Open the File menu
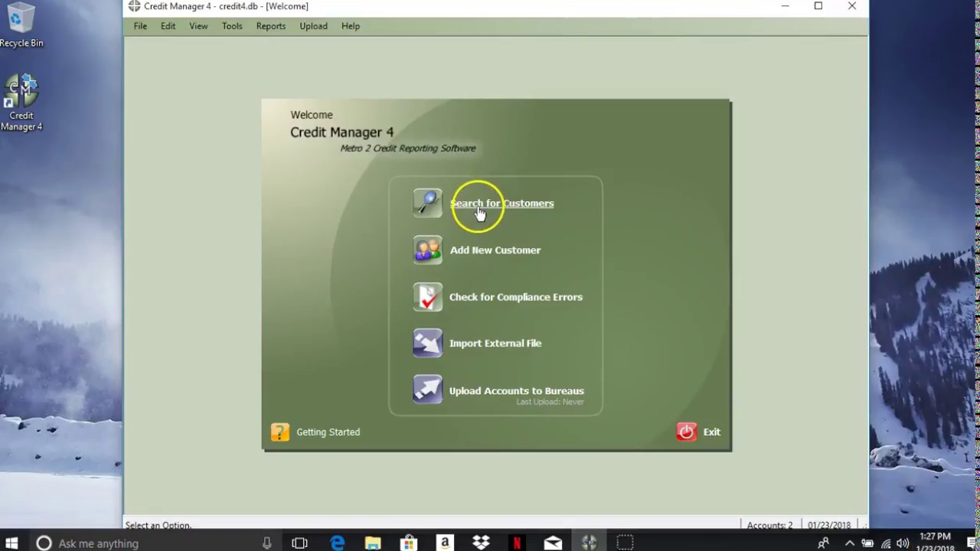 140,26
